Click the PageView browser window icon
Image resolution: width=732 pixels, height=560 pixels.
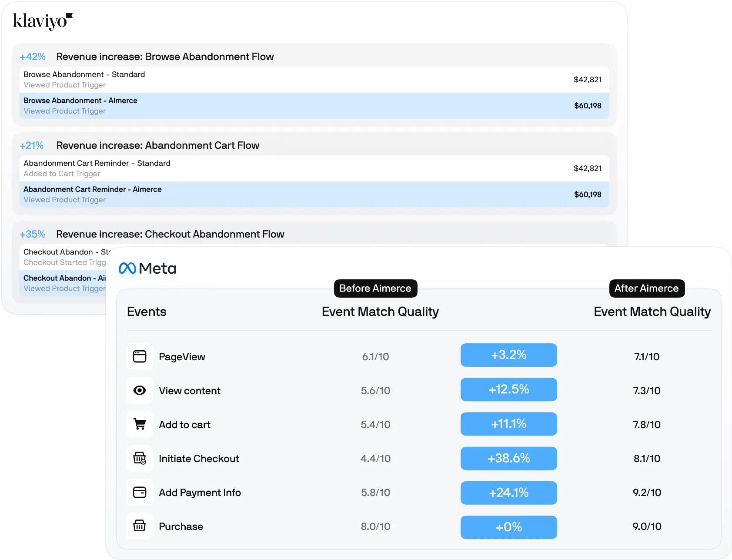(140, 356)
